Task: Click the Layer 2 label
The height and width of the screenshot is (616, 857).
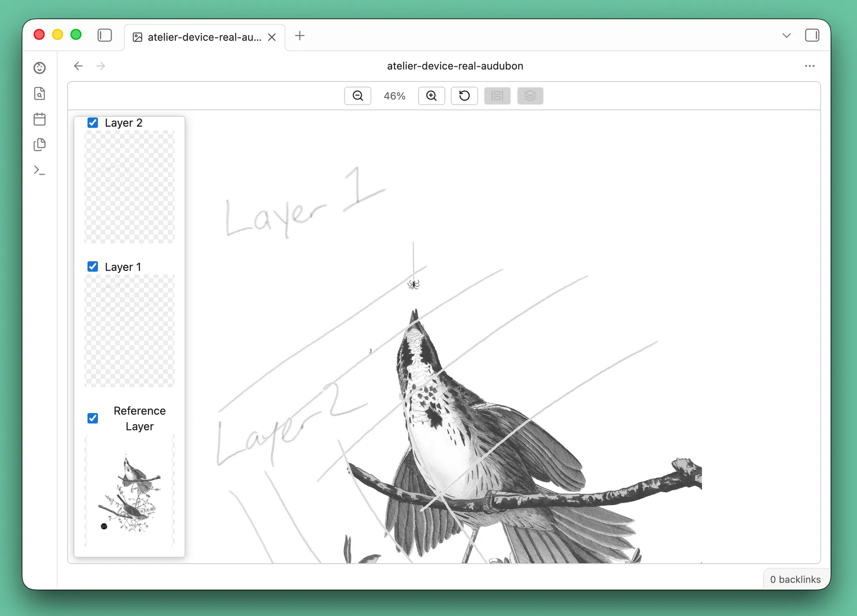Action: click(123, 123)
